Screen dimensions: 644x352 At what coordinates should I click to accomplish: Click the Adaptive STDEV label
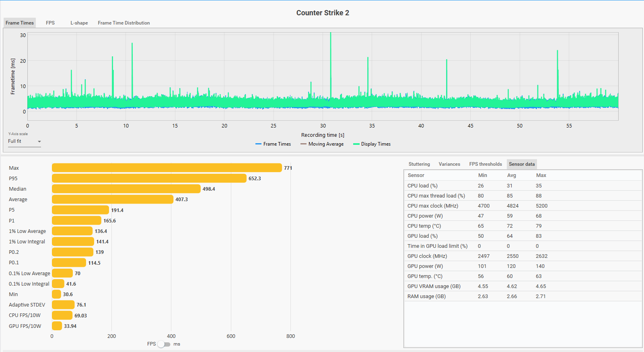point(27,305)
